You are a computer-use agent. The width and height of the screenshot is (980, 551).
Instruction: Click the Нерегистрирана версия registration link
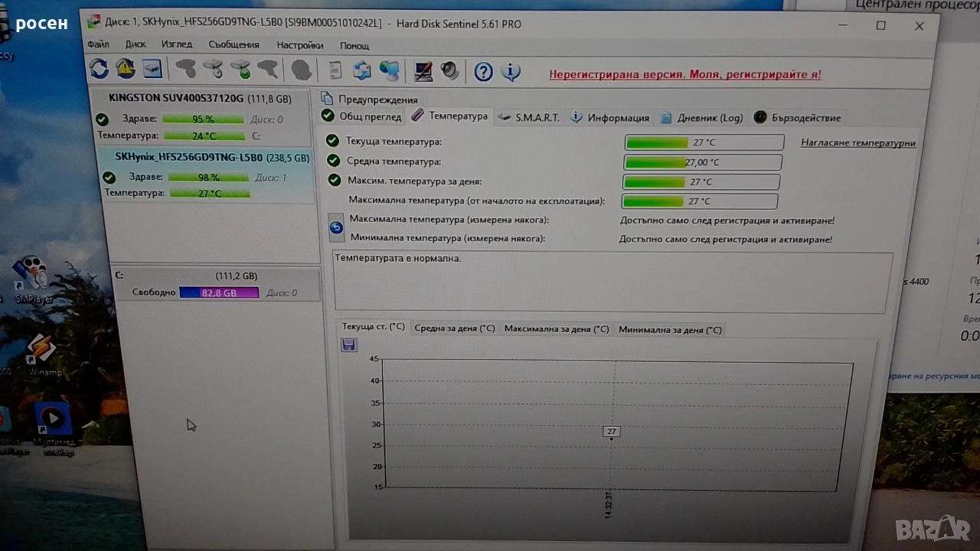(684, 74)
